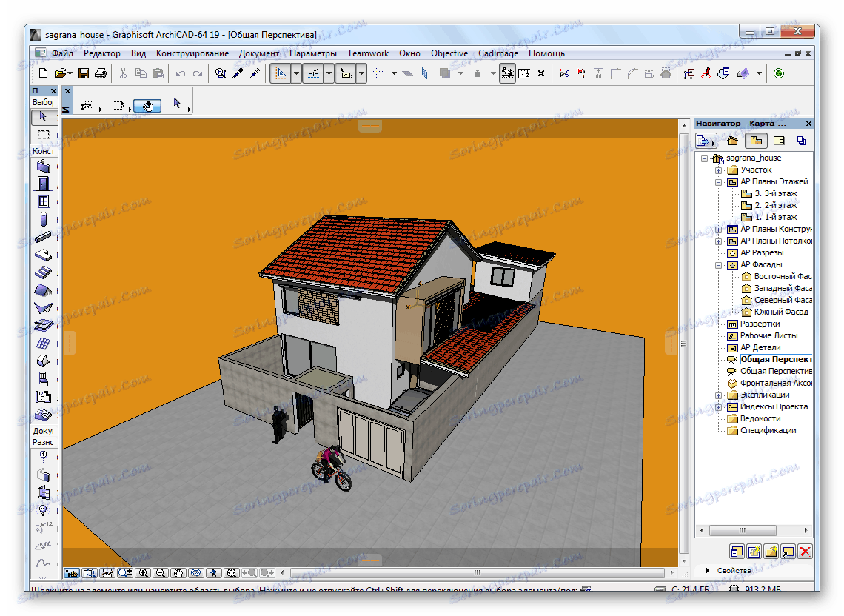This screenshot has height=616, width=844.
Task: Select the Zone tool in toolbox
Action: 43,397
